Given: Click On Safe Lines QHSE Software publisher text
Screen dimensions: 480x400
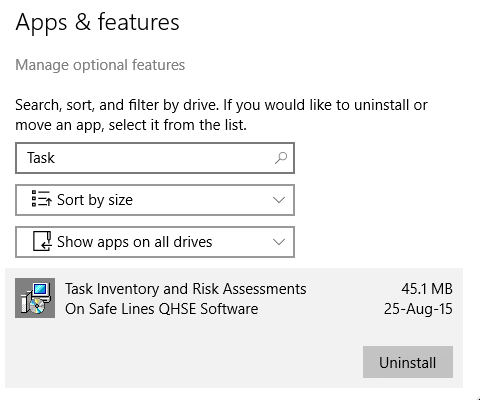Looking at the screenshot, I should point(162,309).
